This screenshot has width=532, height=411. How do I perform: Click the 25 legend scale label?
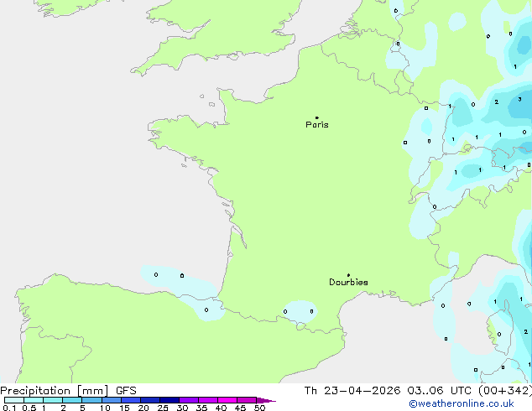point(163,408)
